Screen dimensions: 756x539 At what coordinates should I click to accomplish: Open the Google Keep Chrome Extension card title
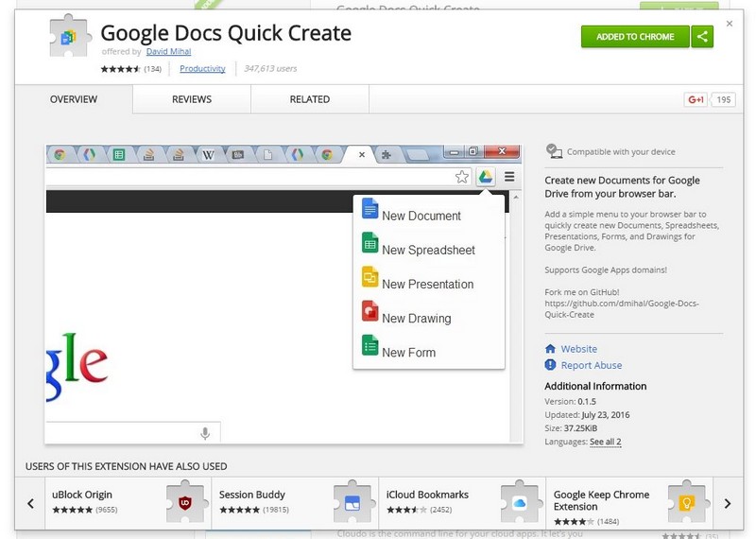pyautogui.click(x=601, y=500)
